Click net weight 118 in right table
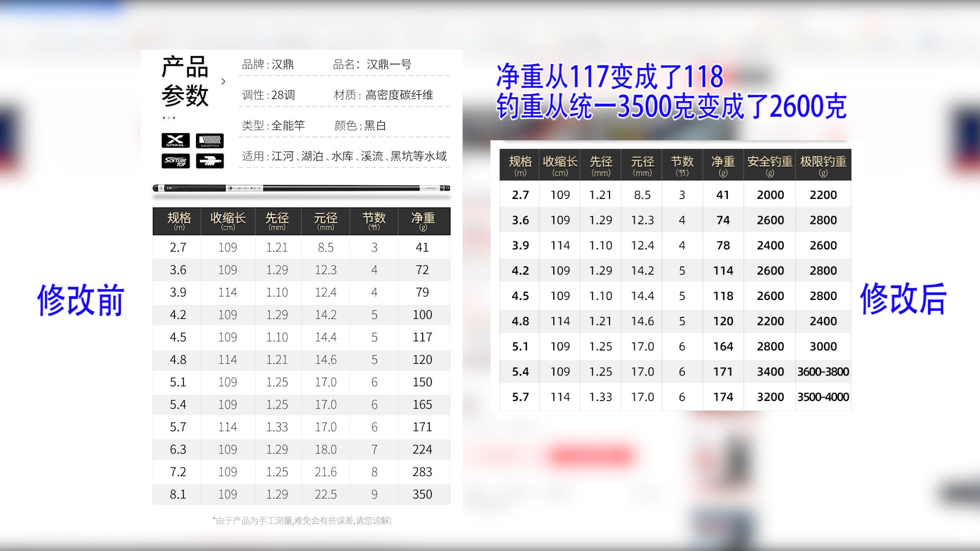Image resolution: width=980 pixels, height=551 pixels. (723, 296)
